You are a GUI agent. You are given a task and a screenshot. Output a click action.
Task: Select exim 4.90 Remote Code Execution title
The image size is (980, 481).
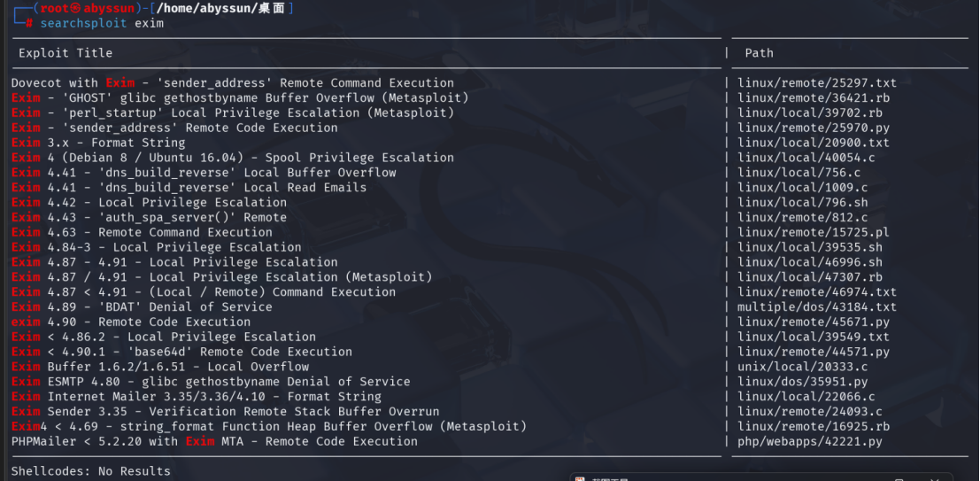point(131,322)
